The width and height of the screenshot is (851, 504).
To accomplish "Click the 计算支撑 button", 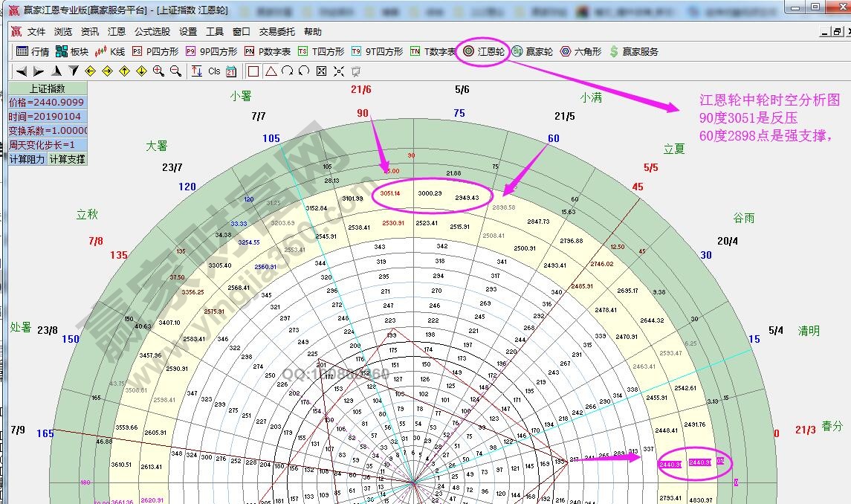I will click(68, 159).
